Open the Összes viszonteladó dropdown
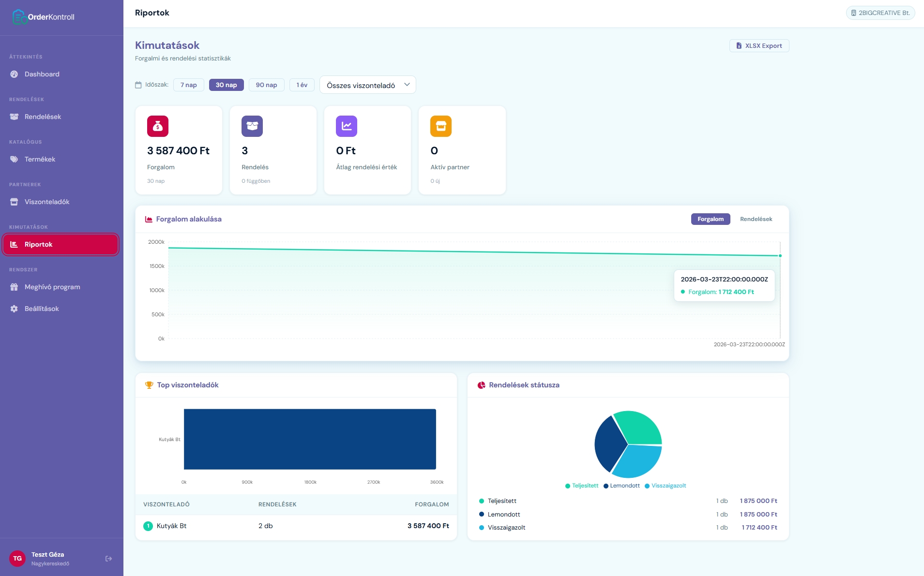The height and width of the screenshot is (576, 924). (x=361, y=85)
